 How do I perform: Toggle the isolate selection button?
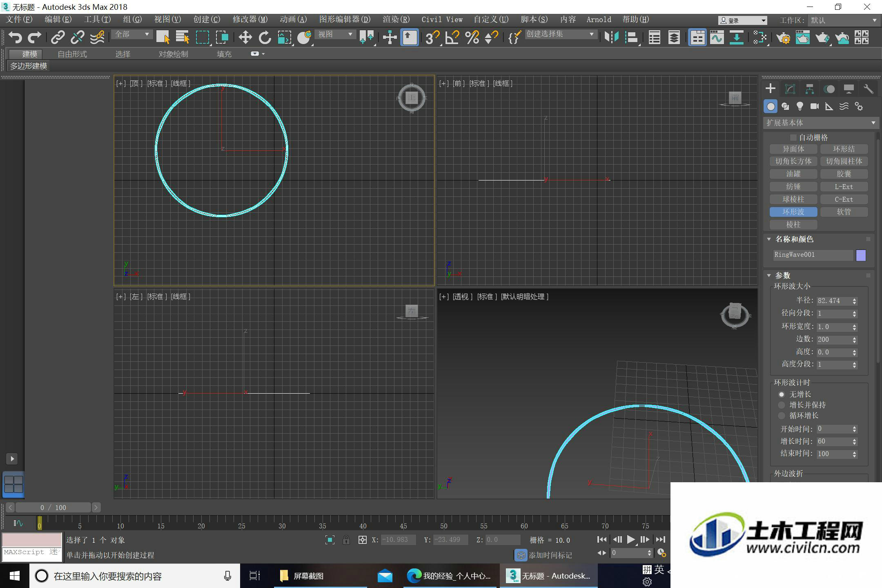[330, 540]
